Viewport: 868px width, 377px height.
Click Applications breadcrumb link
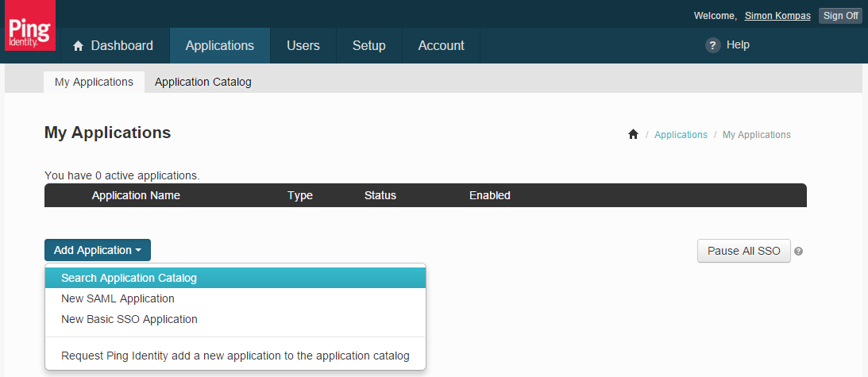[x=681, y=134]
